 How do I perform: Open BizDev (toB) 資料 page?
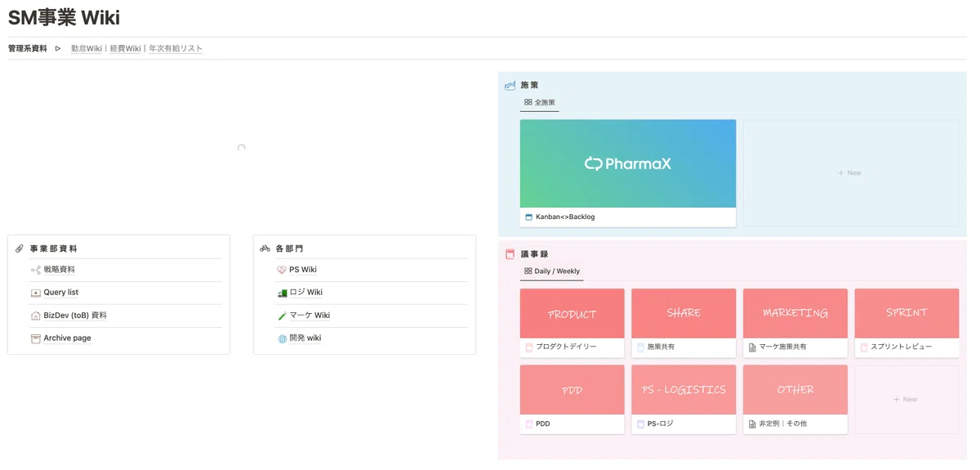click(75, 316)
